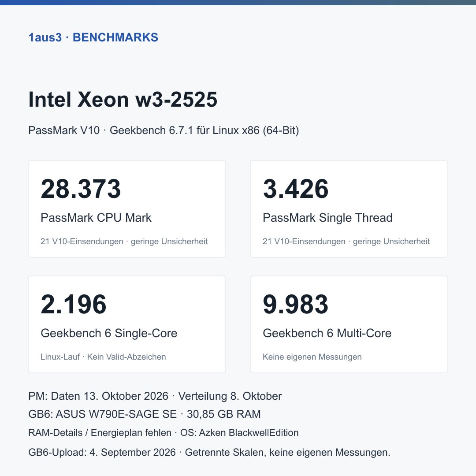Click the Geekbench 6 Single-Core label

coord(109,333)
